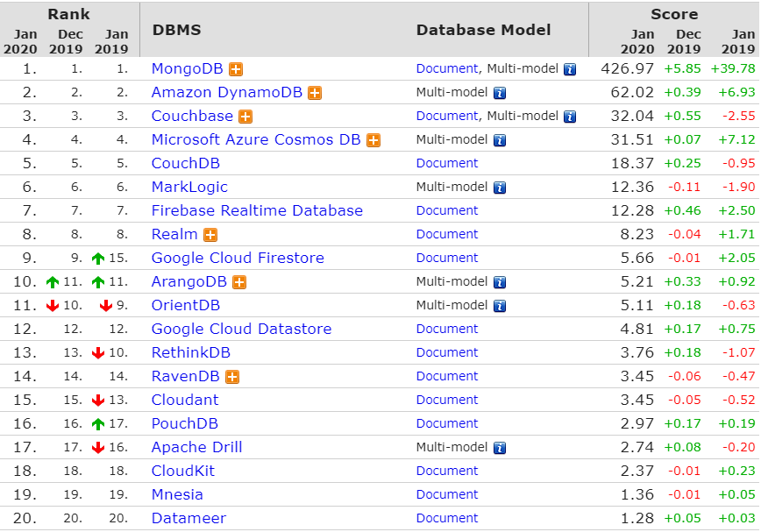Click green up arrow in Google Cloud Firestore row
This screenshot has height=532, width=761.
tap(98, 259)
